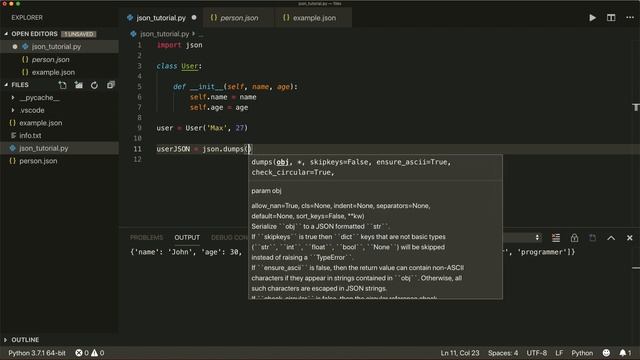Viewport: 640px width, 360px height.
Task: Change the LF end-of-line sequence
Action: click(559, 353)
